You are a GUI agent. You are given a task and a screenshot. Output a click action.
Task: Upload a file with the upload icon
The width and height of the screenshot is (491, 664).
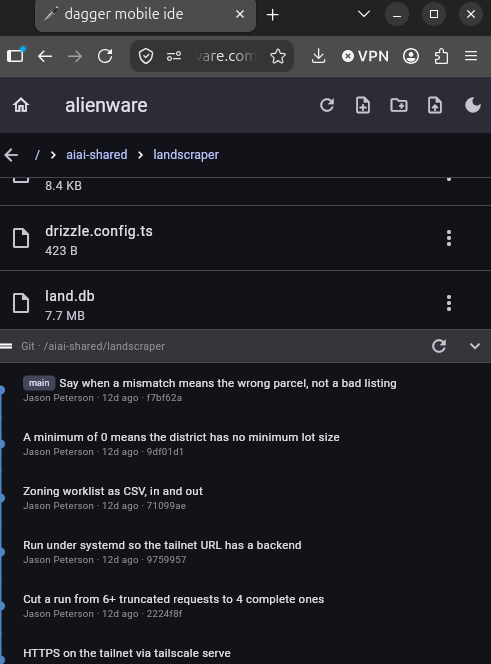point(435,105)
